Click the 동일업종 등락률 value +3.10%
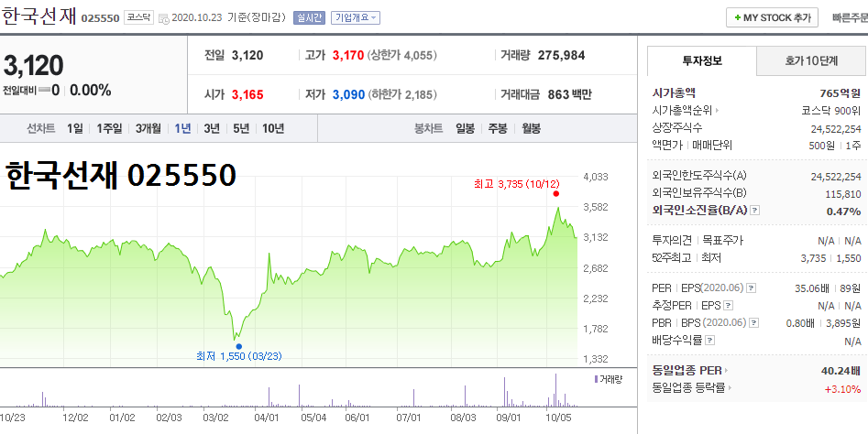The width and height of the screenshot is (868, 434). [x=843, y=388]
